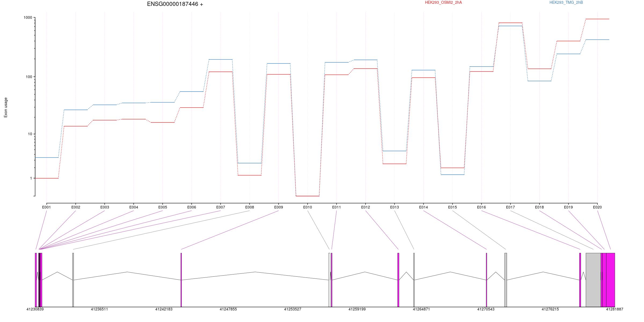
Task: Select exon label E002
Action: coord(76,207)
